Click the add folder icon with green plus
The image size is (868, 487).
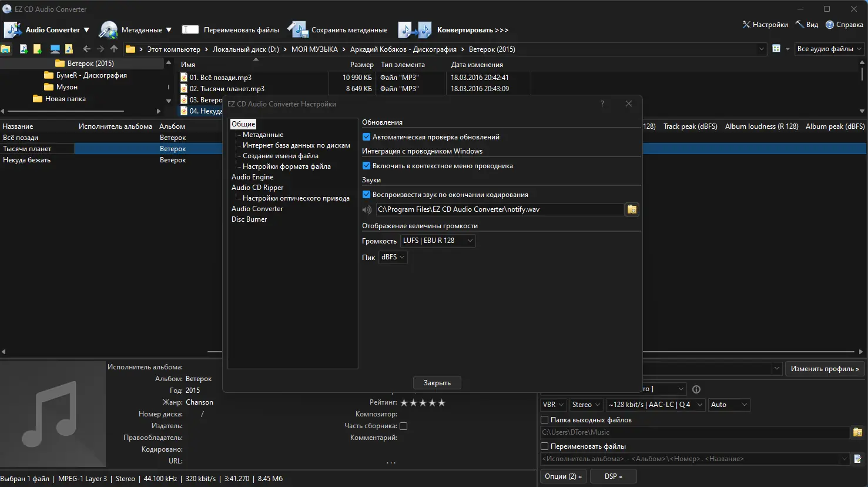coord(38,49)
